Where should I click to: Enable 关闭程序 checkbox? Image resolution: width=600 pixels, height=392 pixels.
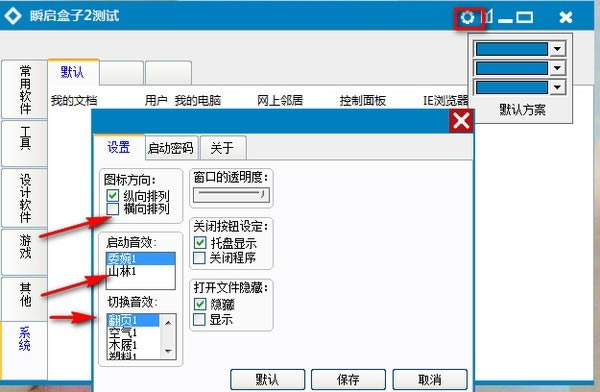(199, 258)
